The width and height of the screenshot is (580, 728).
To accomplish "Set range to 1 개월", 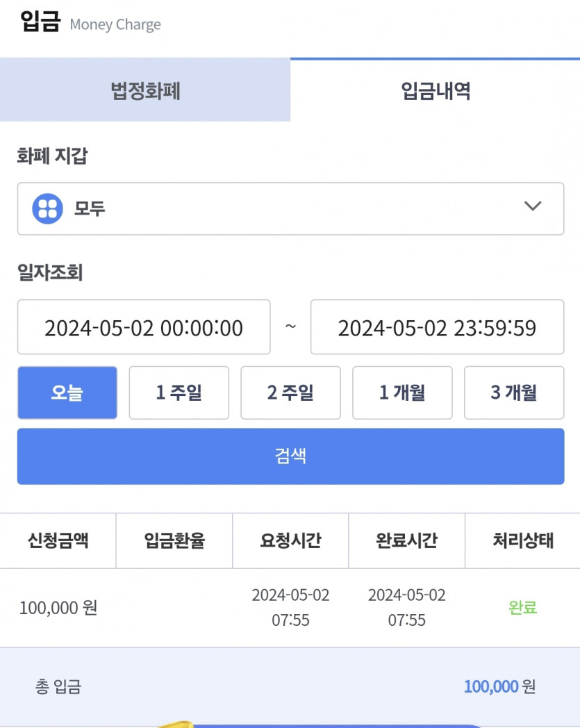I will click(402, 392).
